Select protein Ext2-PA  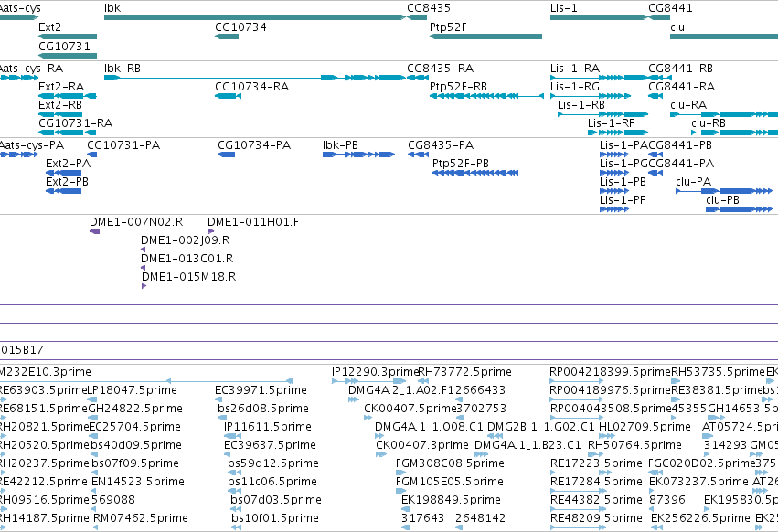click(x=68, y=164)
